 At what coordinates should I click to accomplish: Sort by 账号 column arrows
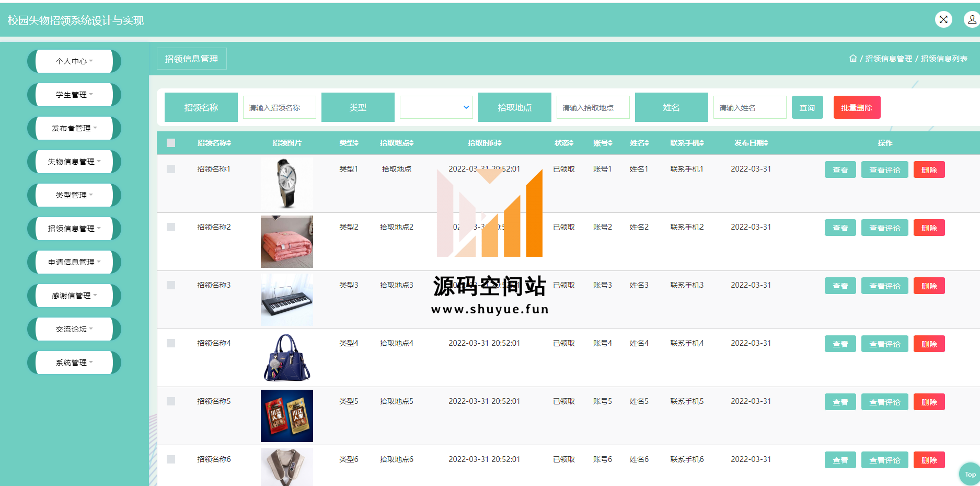610,143
